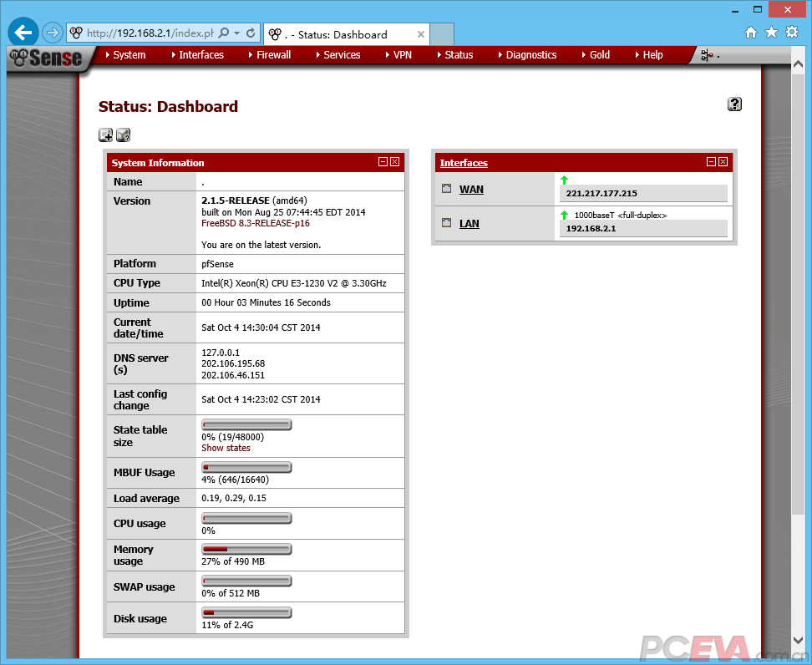Click the pfSense logo
Viewport: 812px width, 665px height.
pyautogui.click(x=47, y=57)
